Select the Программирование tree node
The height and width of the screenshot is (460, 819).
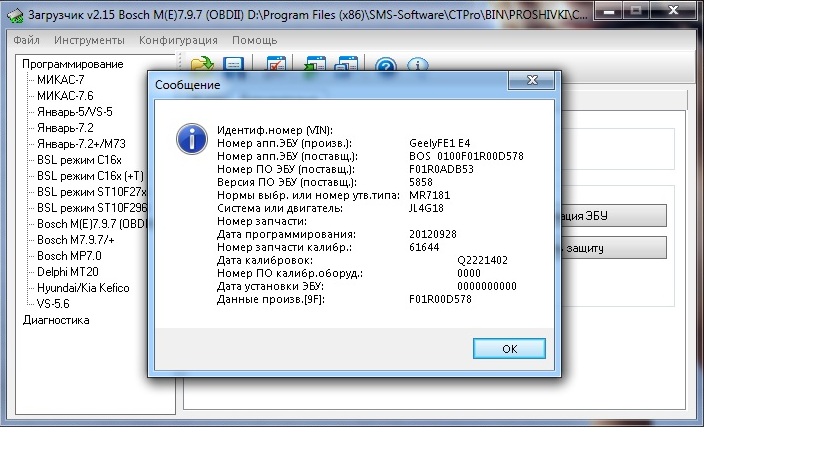tap(73, 64)
